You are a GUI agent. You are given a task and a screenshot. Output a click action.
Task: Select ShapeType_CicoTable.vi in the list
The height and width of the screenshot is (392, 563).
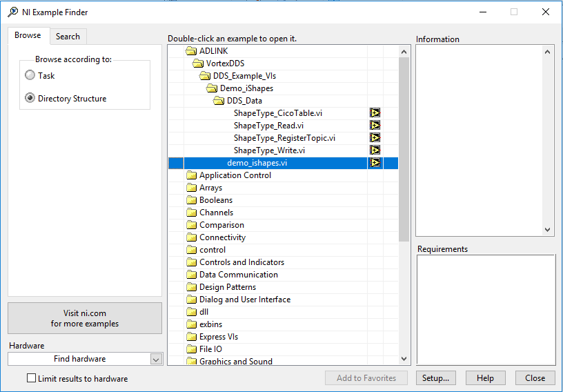click(283, 112)
